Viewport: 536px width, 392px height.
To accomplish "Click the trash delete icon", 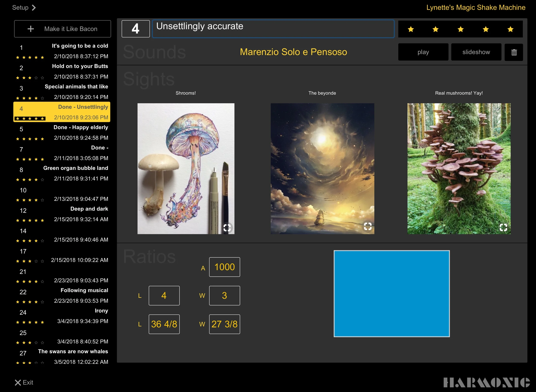I will pyautogui.click(x=514, y=52).
